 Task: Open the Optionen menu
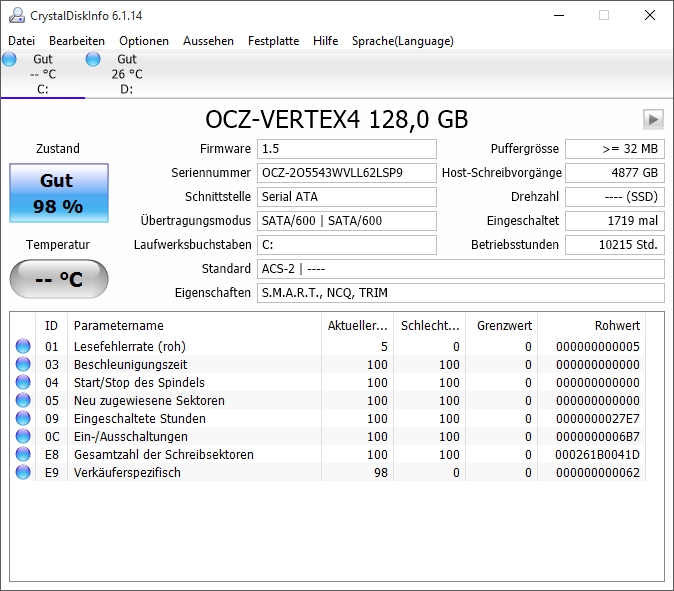coord(144,41)
